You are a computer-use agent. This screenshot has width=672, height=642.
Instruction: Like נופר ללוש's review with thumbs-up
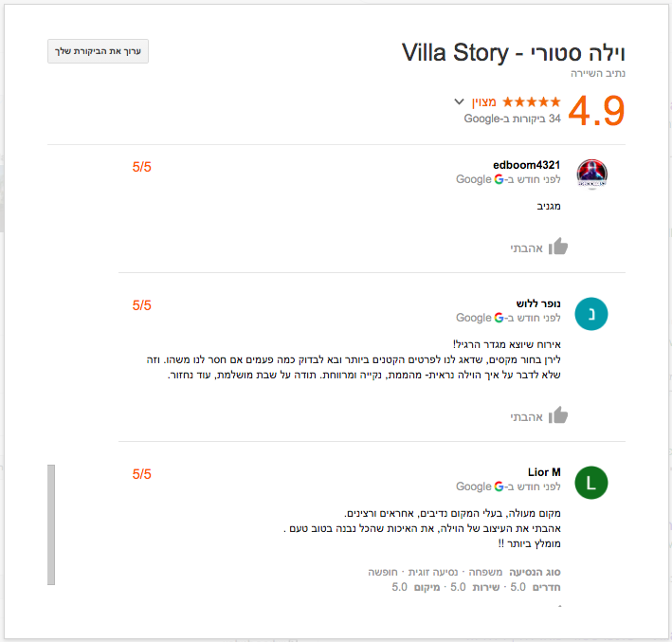558,414
